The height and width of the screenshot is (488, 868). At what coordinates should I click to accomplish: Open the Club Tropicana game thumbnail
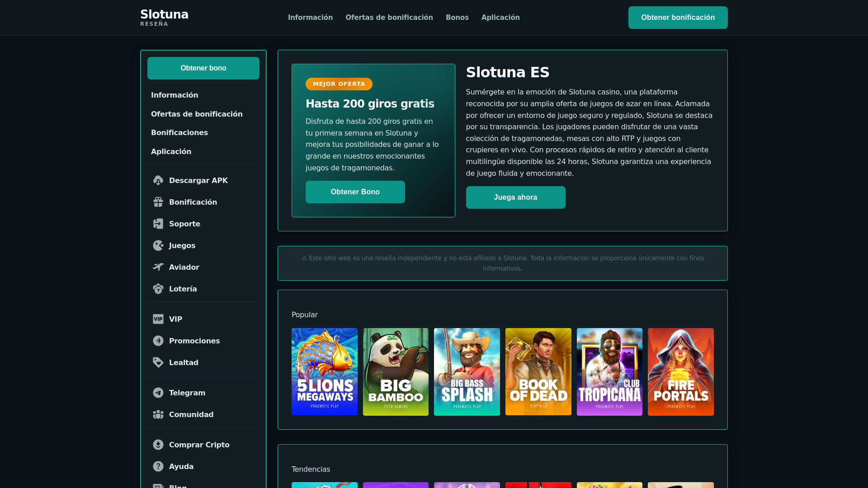(609, 372)
